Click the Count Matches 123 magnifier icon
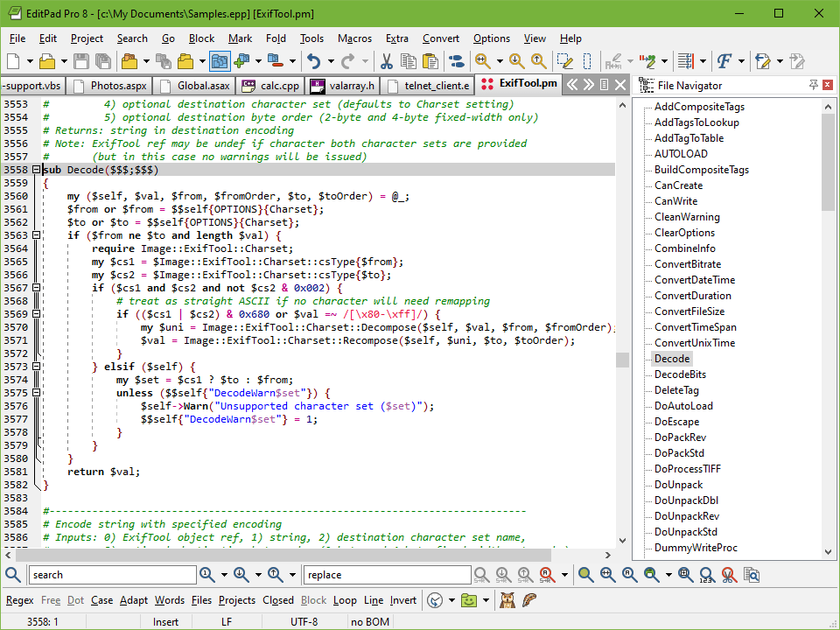 pyautogui.click(x=707, y=575)
